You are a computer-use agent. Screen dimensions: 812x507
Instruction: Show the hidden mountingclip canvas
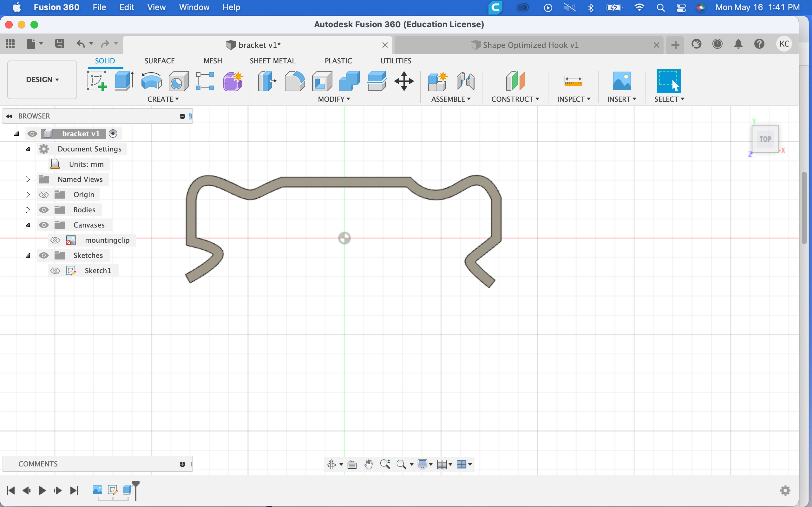click(55, 241)
